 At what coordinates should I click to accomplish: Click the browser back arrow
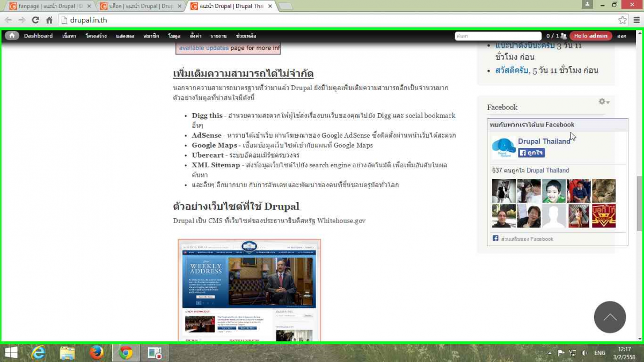[9, 20]
